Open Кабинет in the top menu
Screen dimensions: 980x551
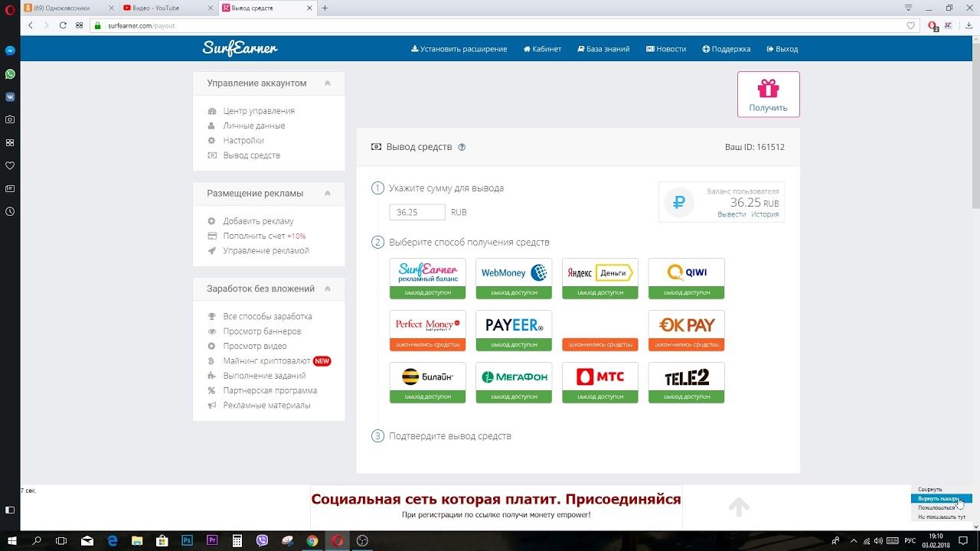543,49
